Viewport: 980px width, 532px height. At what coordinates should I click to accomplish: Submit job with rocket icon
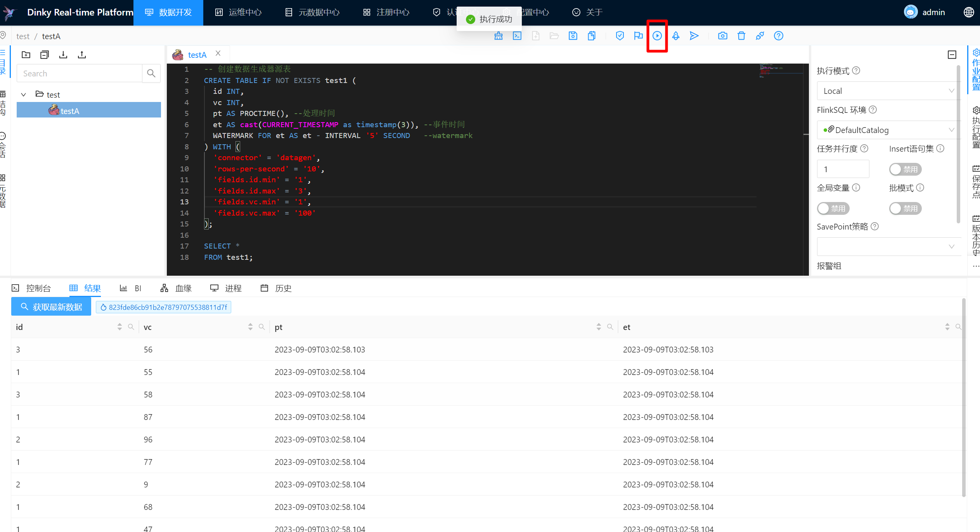coord(676,36)
